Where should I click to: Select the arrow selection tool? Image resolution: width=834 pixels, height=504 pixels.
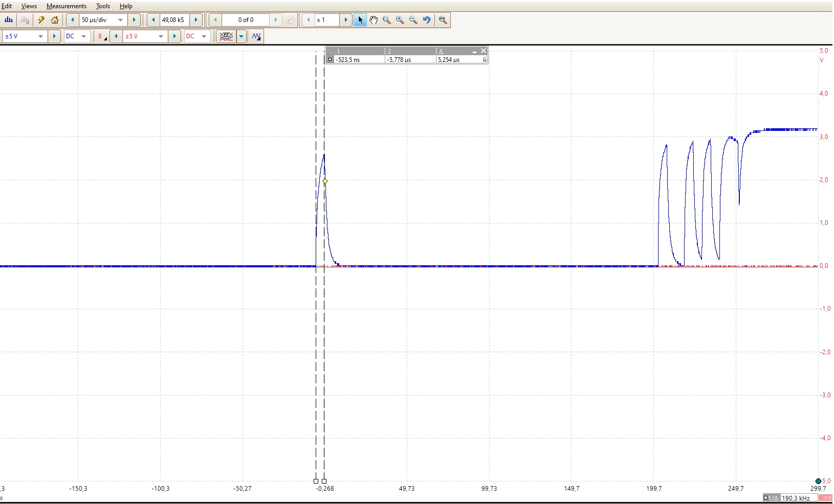point(360,20)
